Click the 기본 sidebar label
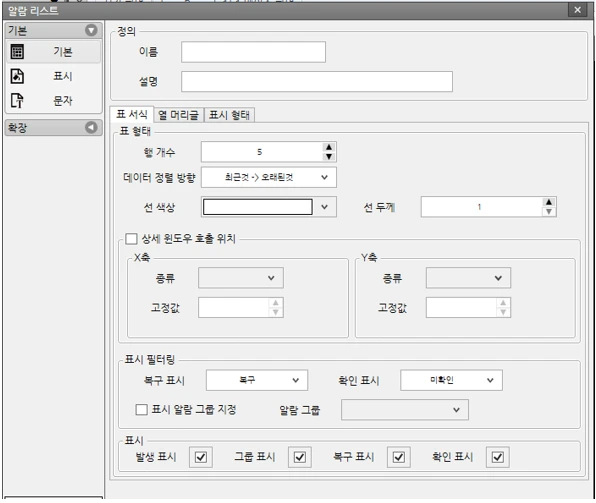 63,52
